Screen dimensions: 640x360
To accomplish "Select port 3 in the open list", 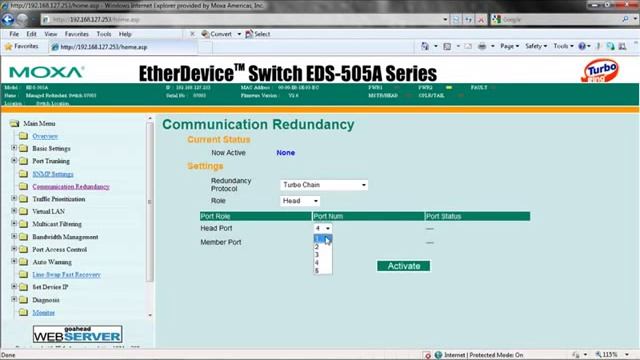I will point(322,255).
